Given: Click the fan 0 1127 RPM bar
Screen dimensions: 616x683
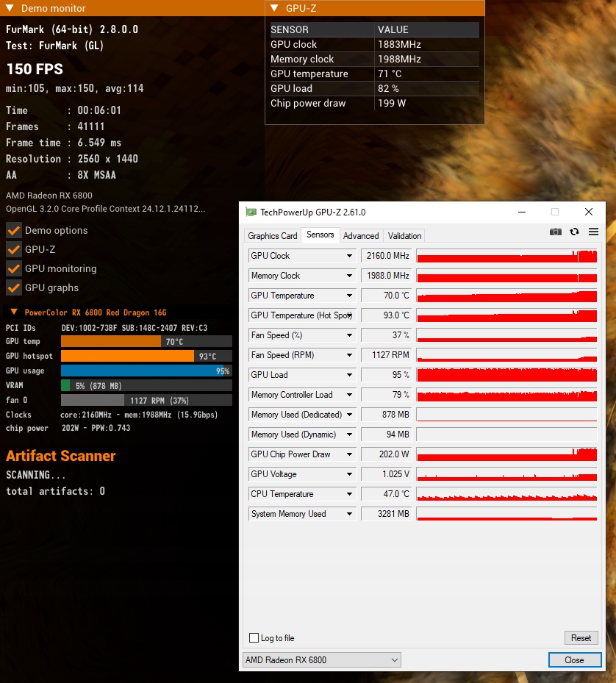Looking at the screenshot, I should coord(146,400).
